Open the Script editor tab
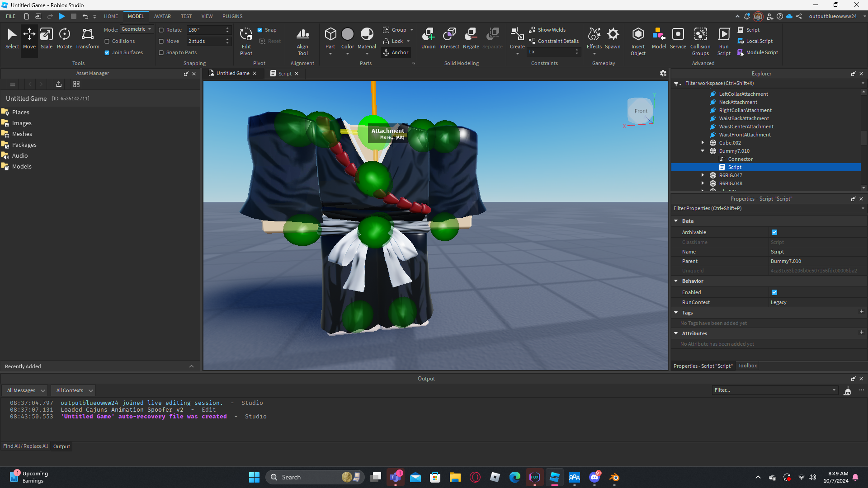The width and height of the screenshot is (868, 488). coord(284,74)
